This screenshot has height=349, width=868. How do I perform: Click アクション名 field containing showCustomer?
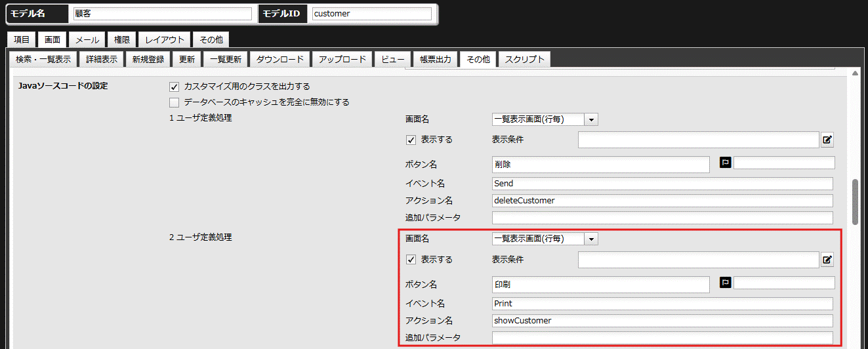[x=663, y=321]
